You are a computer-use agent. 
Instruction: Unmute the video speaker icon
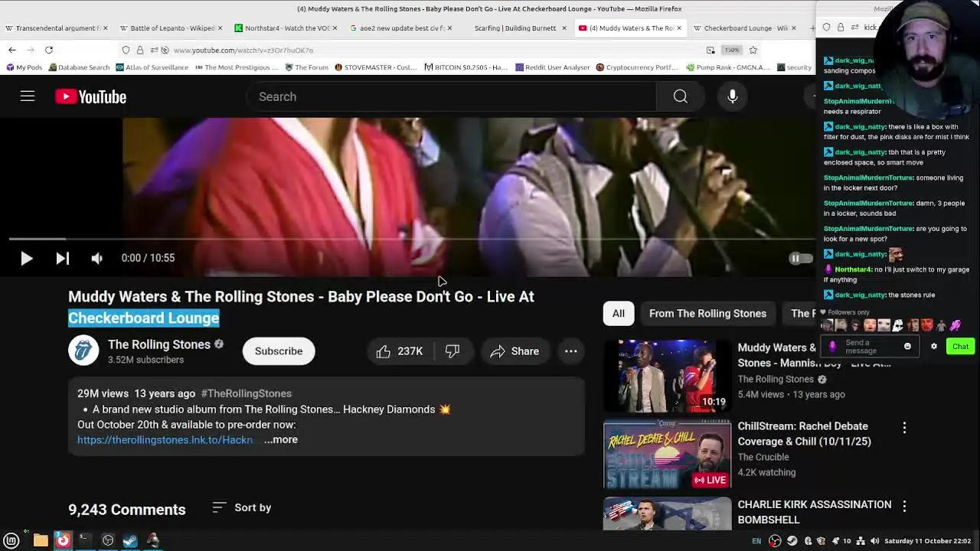(x=96, y=259)
